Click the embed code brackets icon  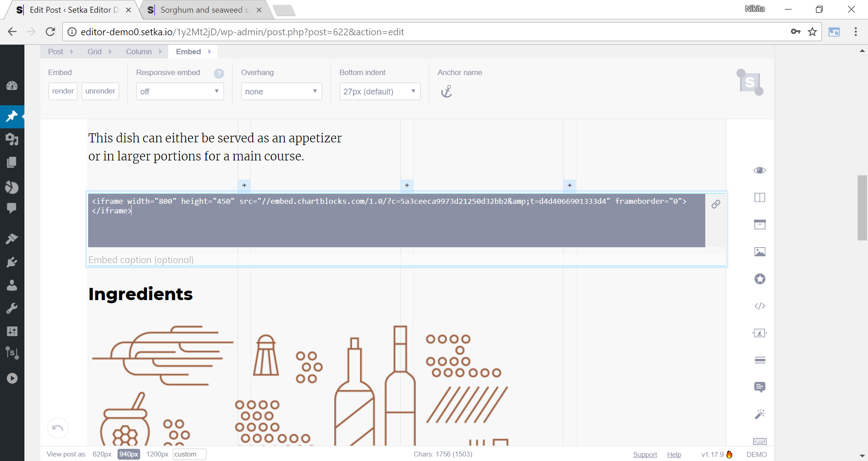tap(759, 306)
